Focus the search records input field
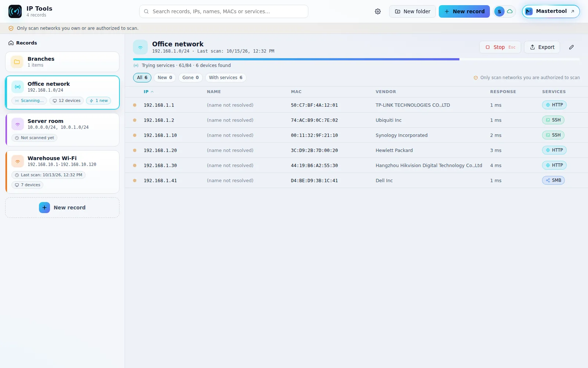 coord(224,11)
